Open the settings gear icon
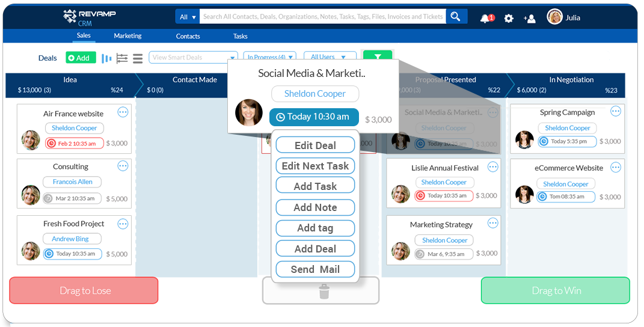Viewport: 644px width, 327px height. tap(509, 18)
